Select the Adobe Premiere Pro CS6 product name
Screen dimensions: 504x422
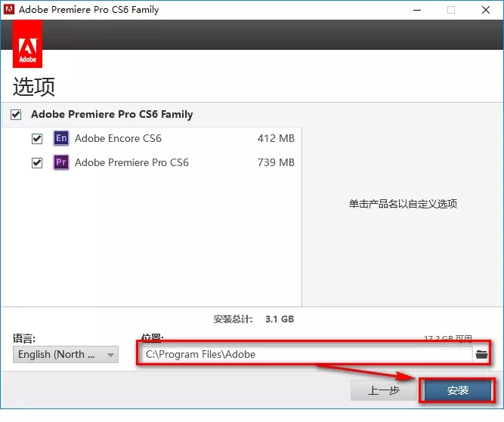tap(131, 162)
